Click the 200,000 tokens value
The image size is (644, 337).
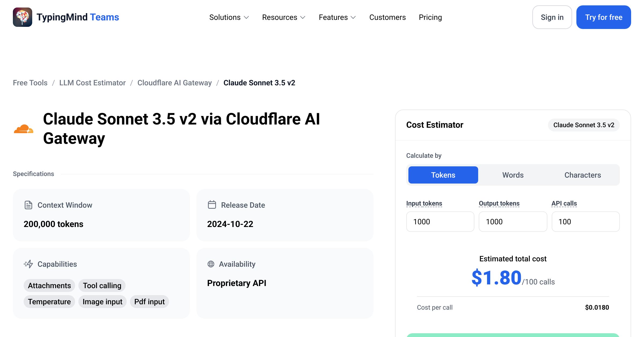click(53, 224)
